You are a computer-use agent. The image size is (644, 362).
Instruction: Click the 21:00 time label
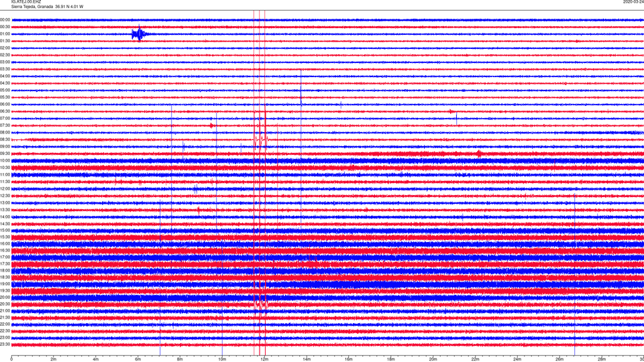[5, 310]
